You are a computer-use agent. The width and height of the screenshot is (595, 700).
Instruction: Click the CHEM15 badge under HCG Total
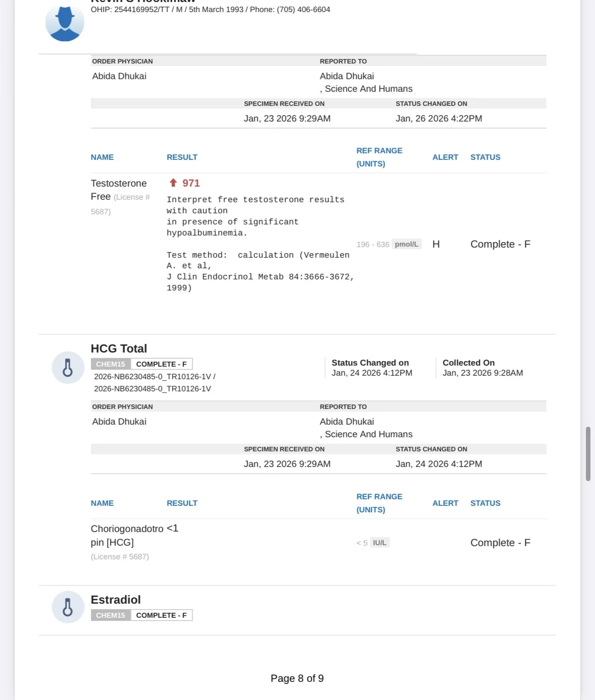[111, 364]
